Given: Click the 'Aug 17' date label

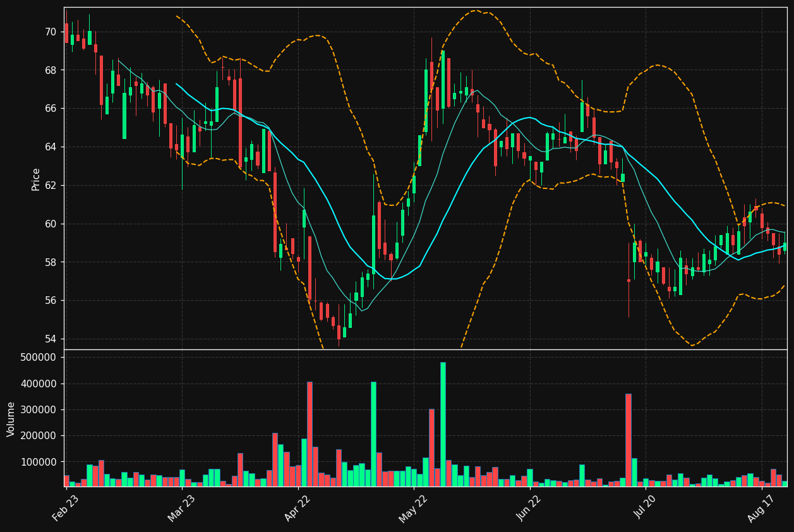Looking at the screenshot, I should [x=761, y=508].
